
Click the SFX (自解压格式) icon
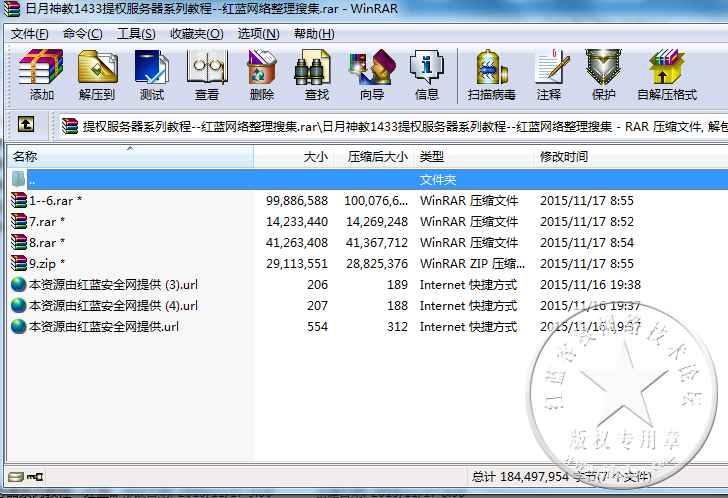click(667, 74)
